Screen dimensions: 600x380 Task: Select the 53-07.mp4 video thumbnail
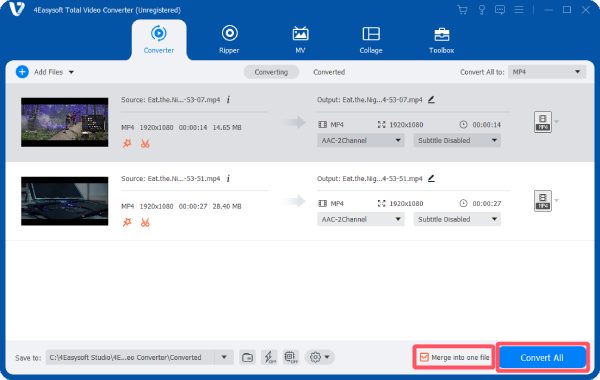(x=65, y=122)
